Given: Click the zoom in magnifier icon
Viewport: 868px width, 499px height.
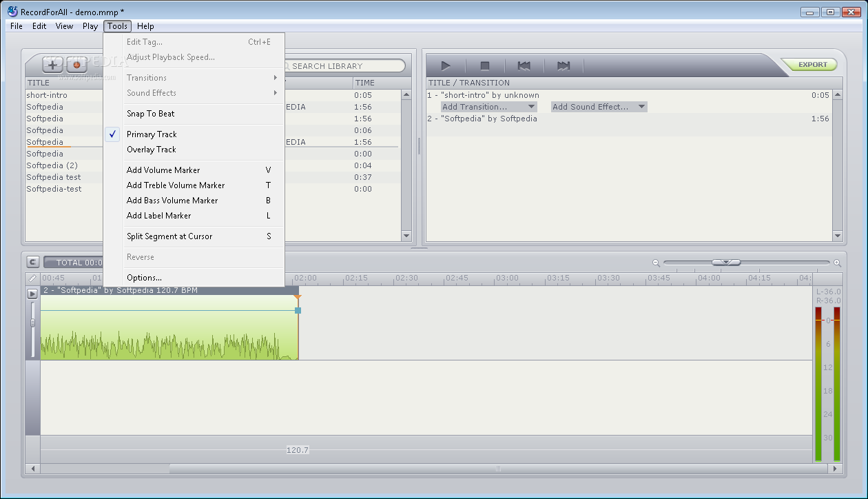Looking at the screenshot, I should click(837, 263).
